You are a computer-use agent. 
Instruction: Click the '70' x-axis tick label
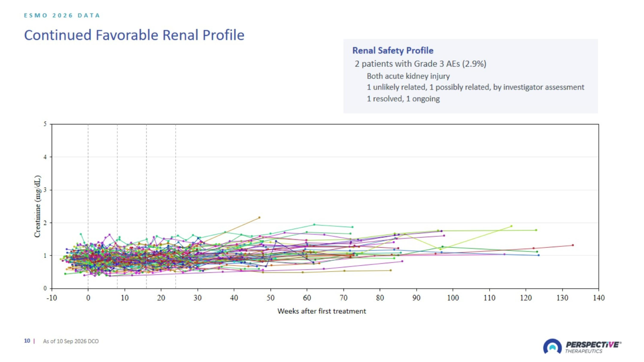(x=343, y=298)
